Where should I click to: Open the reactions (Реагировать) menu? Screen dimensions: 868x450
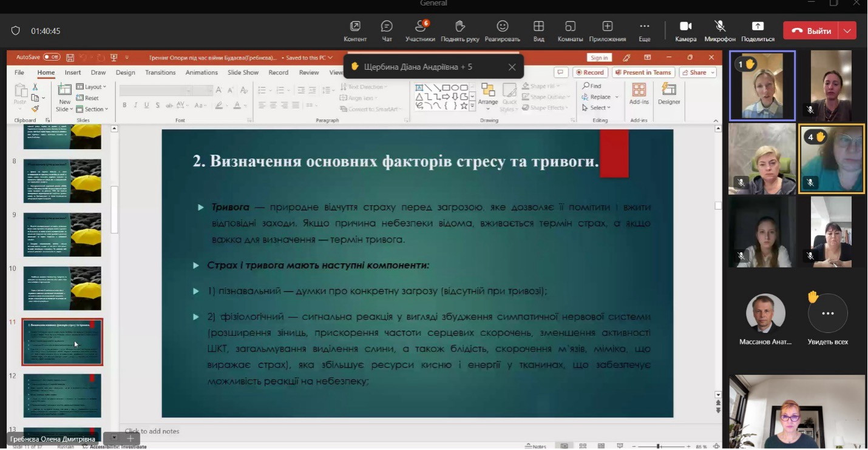click(x=503, y=30)
